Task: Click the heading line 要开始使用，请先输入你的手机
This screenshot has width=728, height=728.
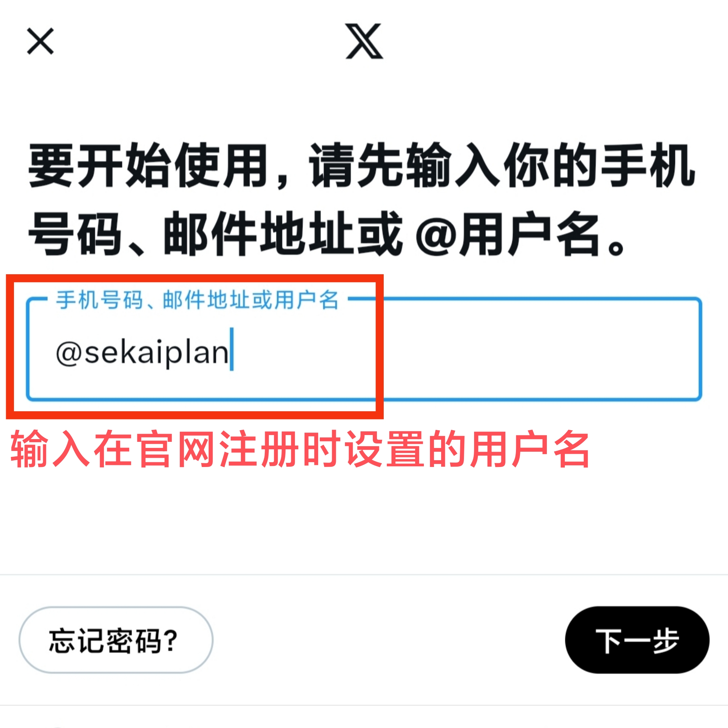Action: (x=362, y=165)
